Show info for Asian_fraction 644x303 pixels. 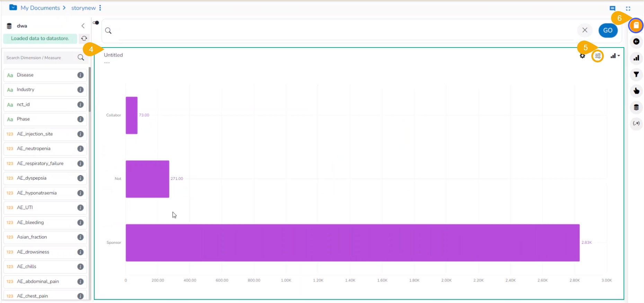(x=80, y=237)
